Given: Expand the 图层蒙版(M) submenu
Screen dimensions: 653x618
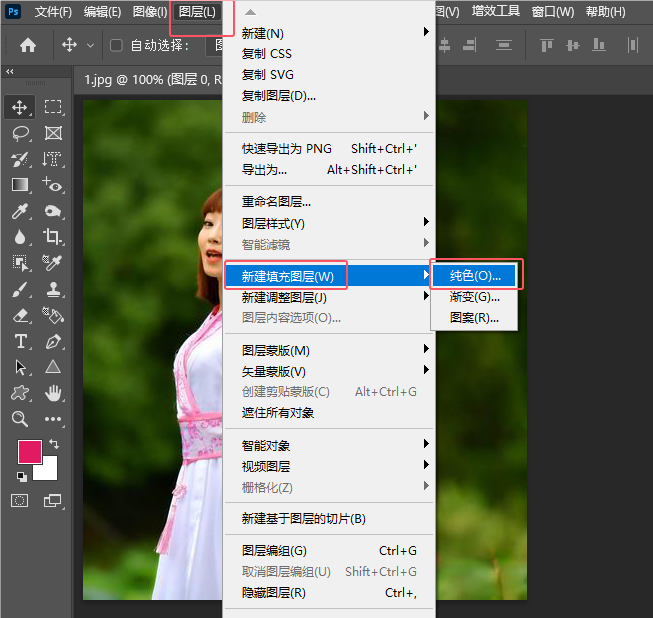Looking at the screenshot, I should (329, 350).
